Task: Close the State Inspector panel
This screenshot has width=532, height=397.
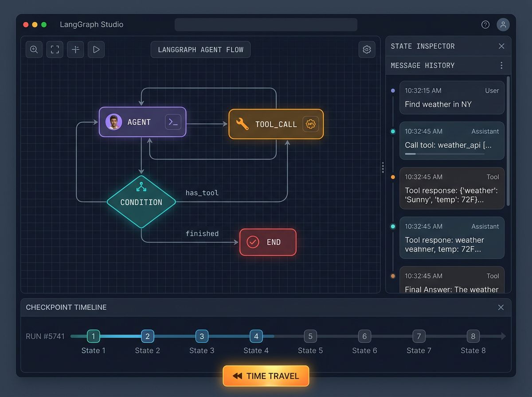Action: 501,46
